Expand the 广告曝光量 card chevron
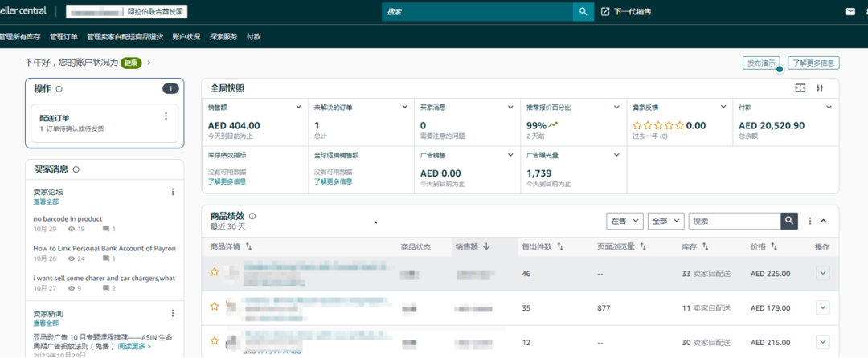 pos(616,155)
